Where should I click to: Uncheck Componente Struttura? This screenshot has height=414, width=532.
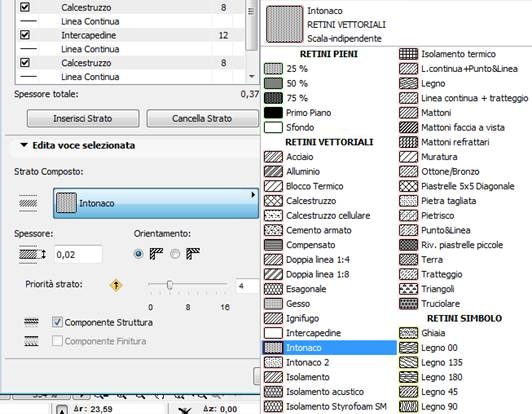tap(57, 322)
